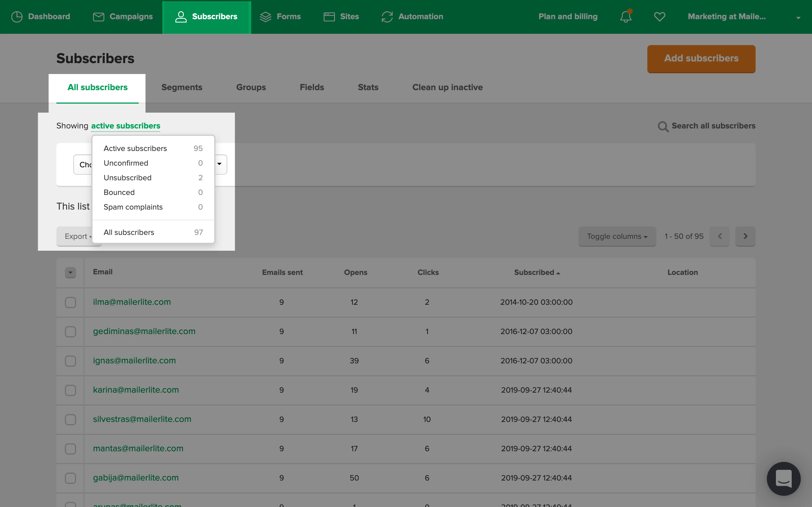Open the Toggle columns dropdown

coord(617,236)
